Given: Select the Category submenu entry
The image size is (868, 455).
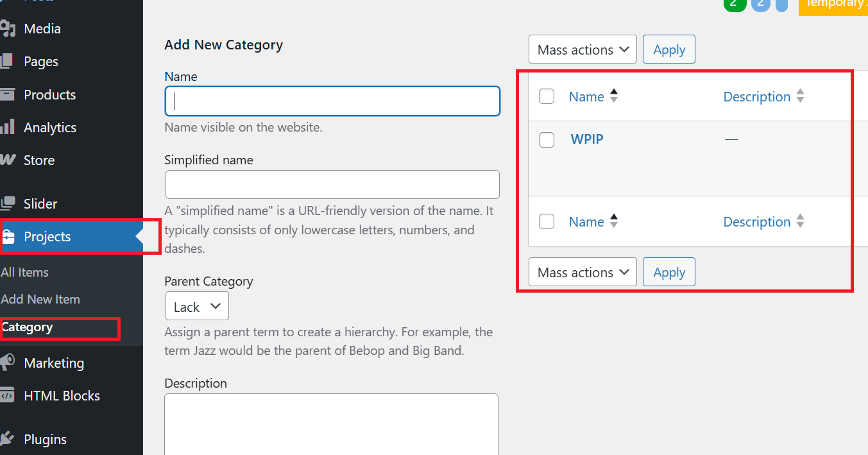Looking at the screenshot, I should click(27, 327).
